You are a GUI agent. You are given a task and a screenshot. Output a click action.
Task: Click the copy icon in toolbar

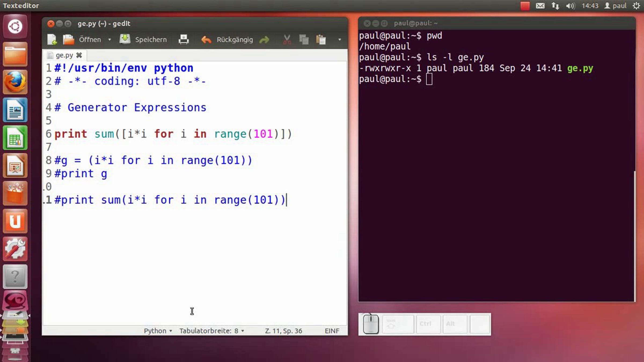coord(304,40)
